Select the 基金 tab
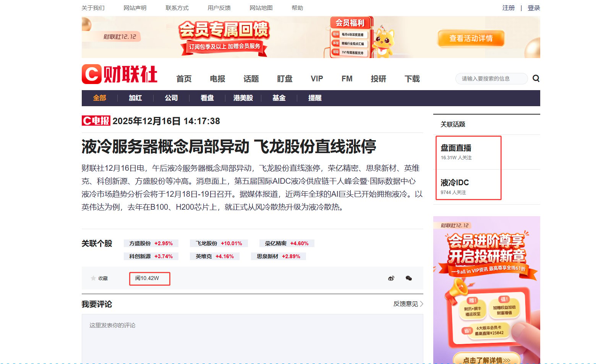 [x=279, y=98]
